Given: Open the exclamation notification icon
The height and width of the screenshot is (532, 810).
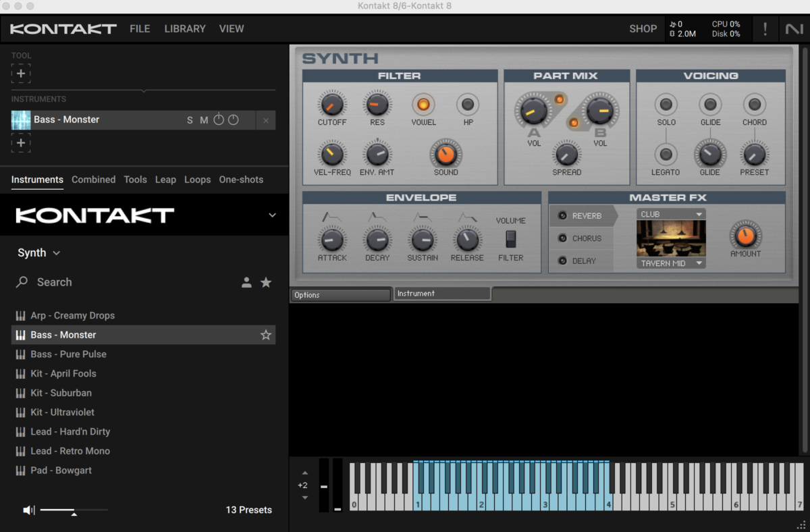Looking at the screenshot, I should pos(765,29).
